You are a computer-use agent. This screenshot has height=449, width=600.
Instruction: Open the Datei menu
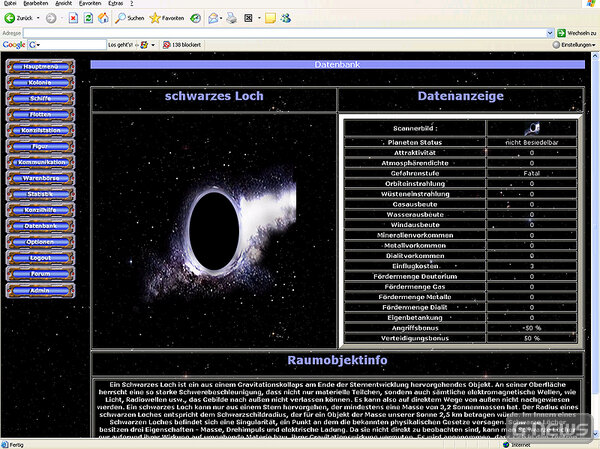(10, 3)
